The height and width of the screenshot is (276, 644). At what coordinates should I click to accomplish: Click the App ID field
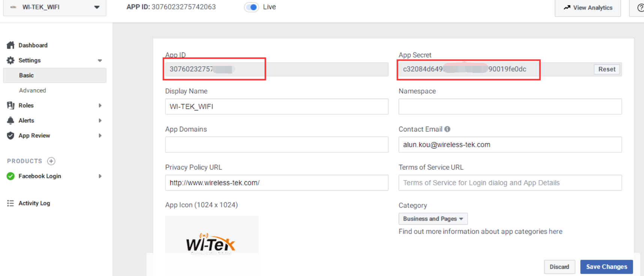click(277, 69)
